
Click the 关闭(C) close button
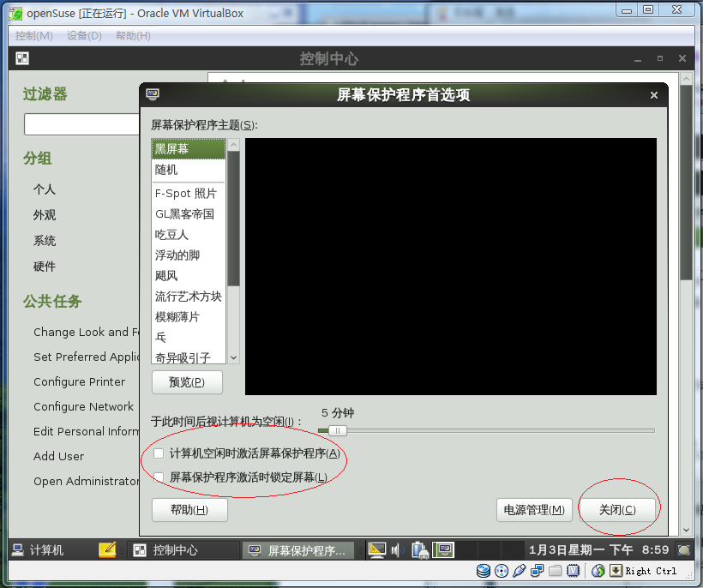tap(617, 510)
